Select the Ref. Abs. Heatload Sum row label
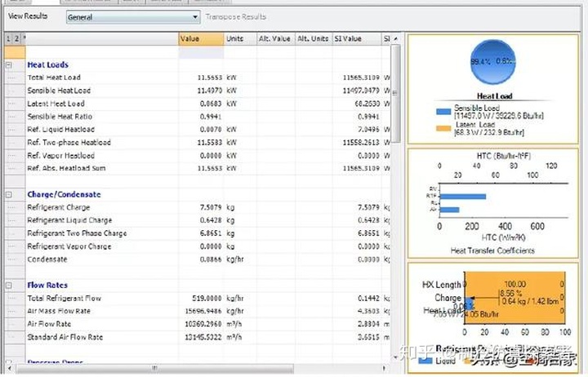This screenshot has width=588, height=377. click(x=66, y=168)
